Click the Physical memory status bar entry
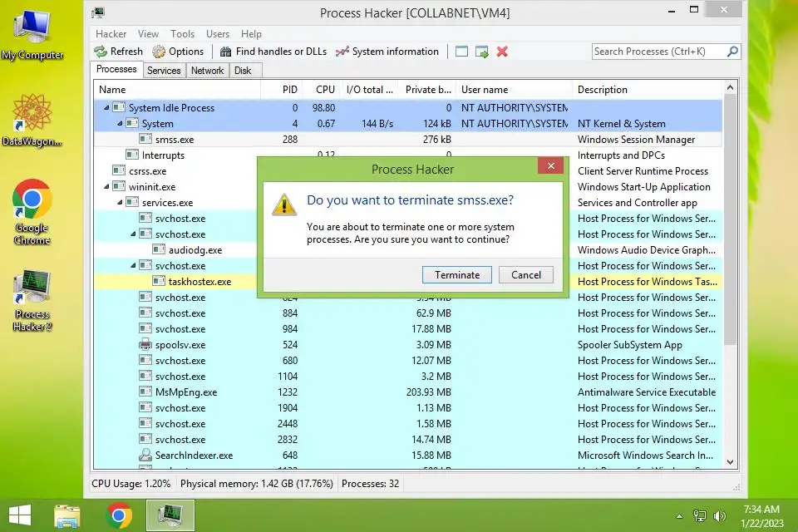Screen dimensions: 798x532 [257, 484]
